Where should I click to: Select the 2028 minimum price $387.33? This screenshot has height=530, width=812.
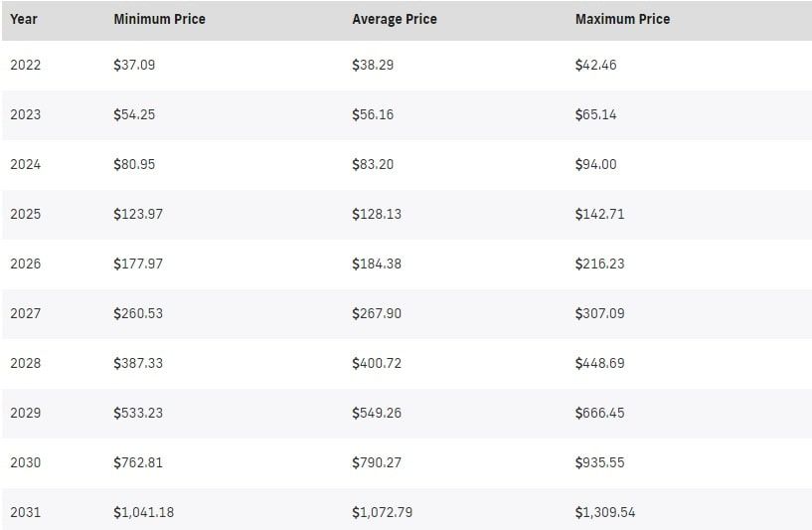click(138, 363)
